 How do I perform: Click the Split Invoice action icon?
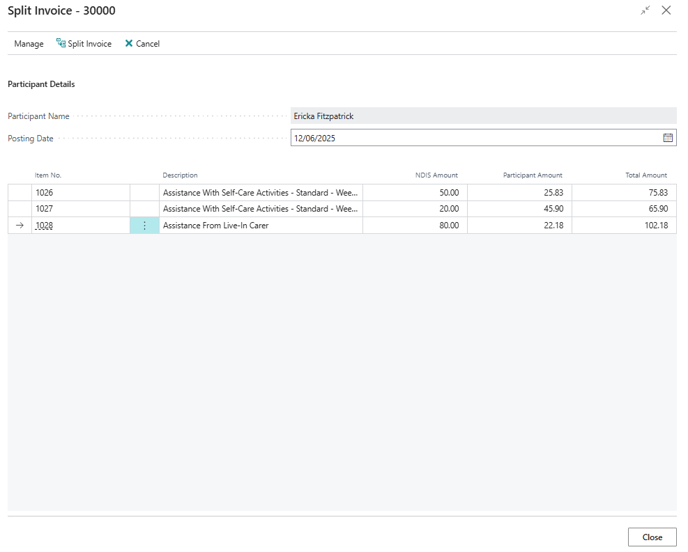click(x=61, y=44)
